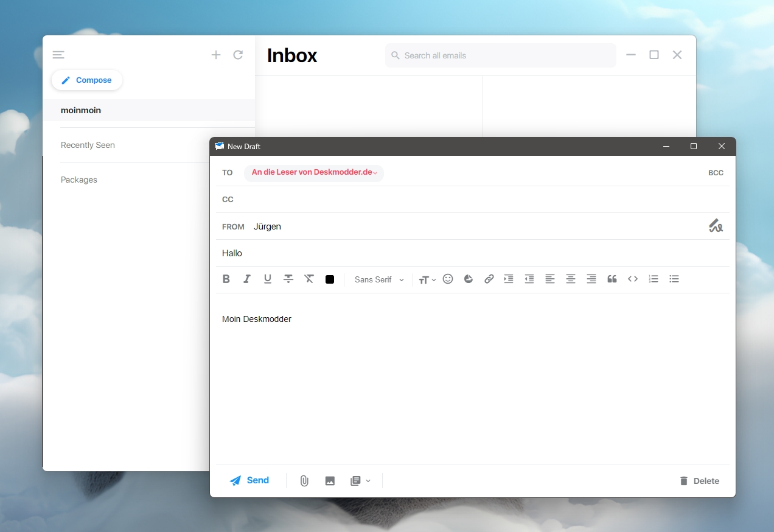Viewport: 774px width, 532px height.
Task: Decrease the text indent
Action: point(529,279)
